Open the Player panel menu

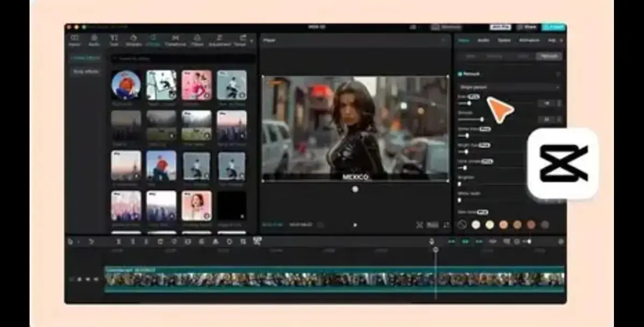tap(443, 40)
